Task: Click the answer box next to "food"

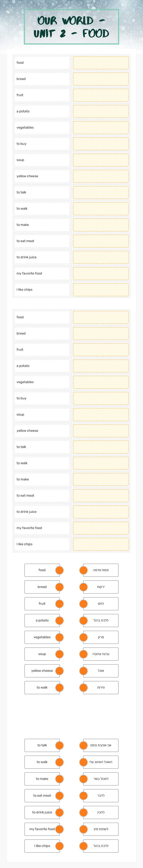Action: [x=101, y=62]
